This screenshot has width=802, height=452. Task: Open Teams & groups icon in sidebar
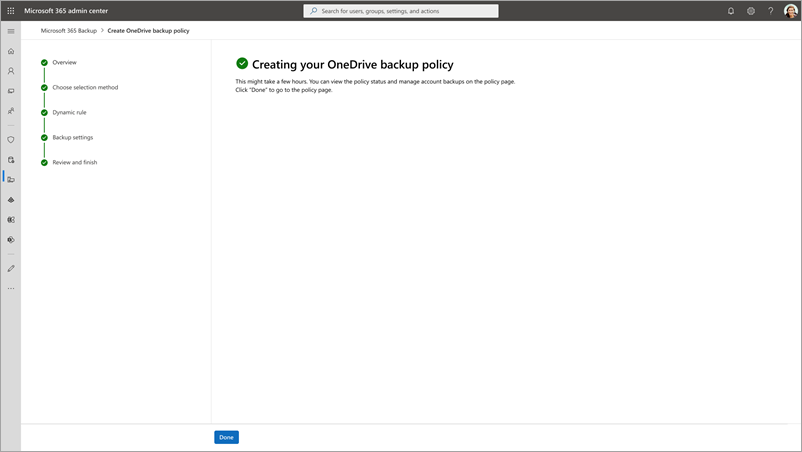[11, 111]
